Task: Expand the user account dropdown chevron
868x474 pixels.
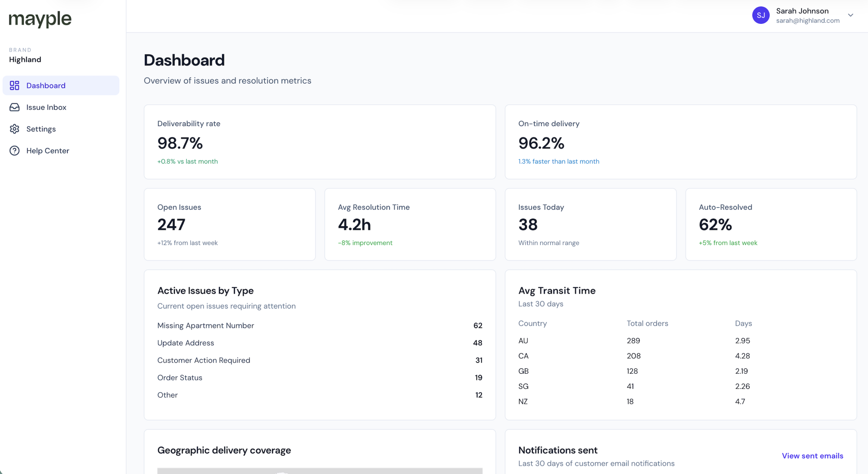Action: coord(850,15)
